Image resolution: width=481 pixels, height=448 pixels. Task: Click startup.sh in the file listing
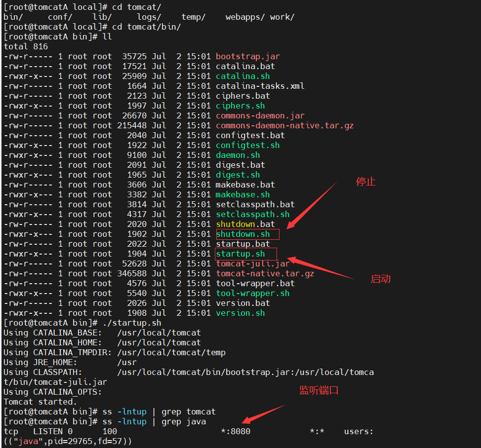[240, 254]
